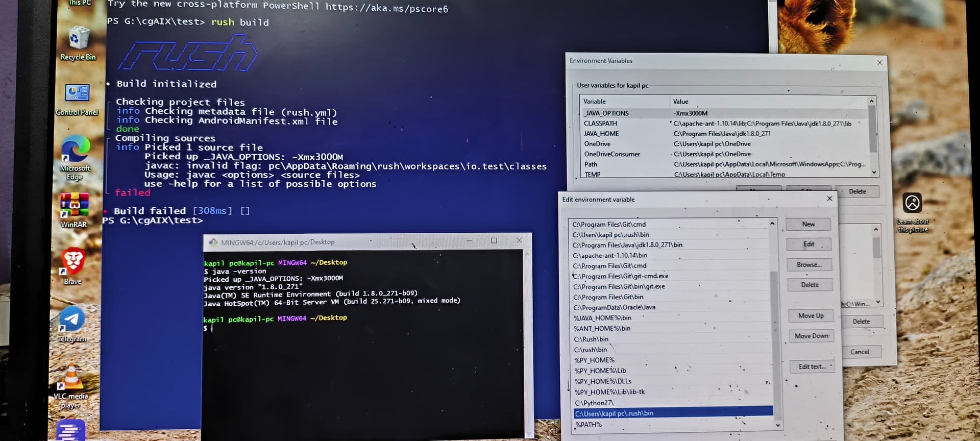Click the MINGW64 window title bar icon
The width and height of the screenshot is (980, 441).
tap(213, 242)
